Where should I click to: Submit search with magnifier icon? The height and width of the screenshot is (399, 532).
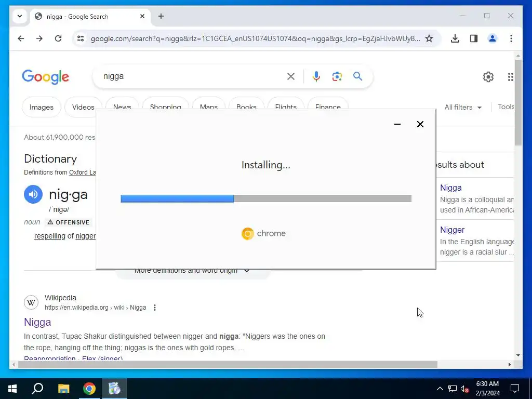point(357,76)
